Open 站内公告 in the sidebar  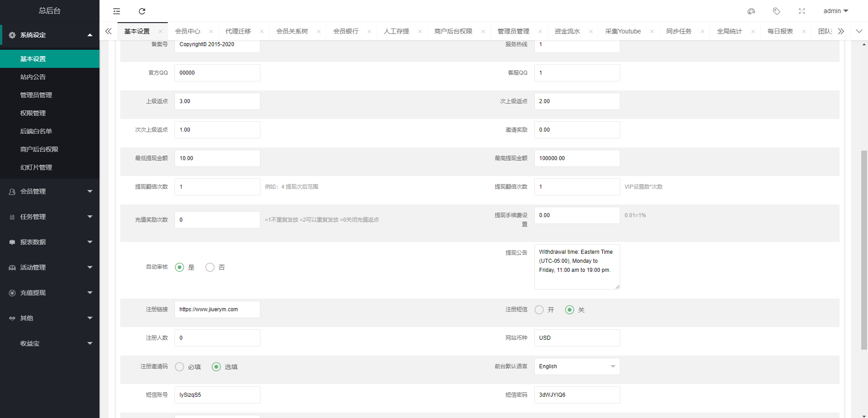pos(33,77)
